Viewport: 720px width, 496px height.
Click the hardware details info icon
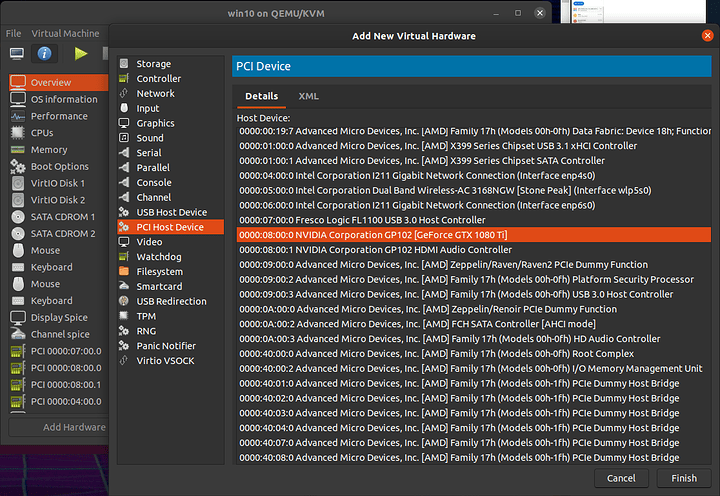pos(44,53)
